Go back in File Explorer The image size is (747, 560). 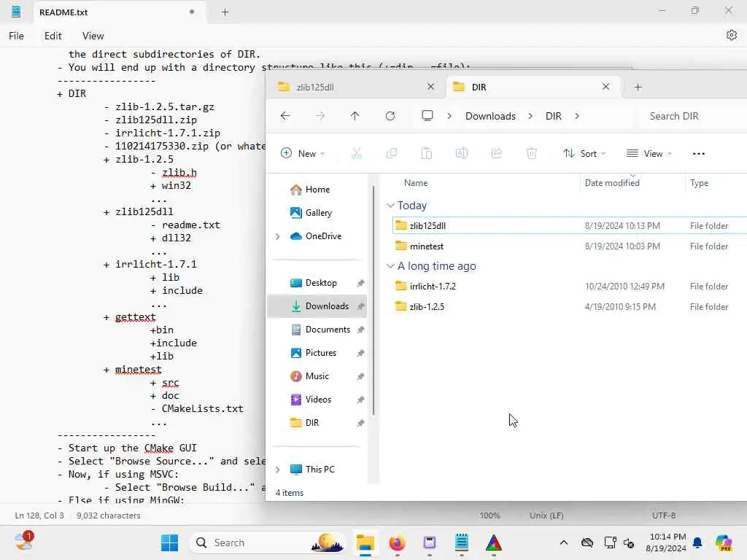coord(285,116)
